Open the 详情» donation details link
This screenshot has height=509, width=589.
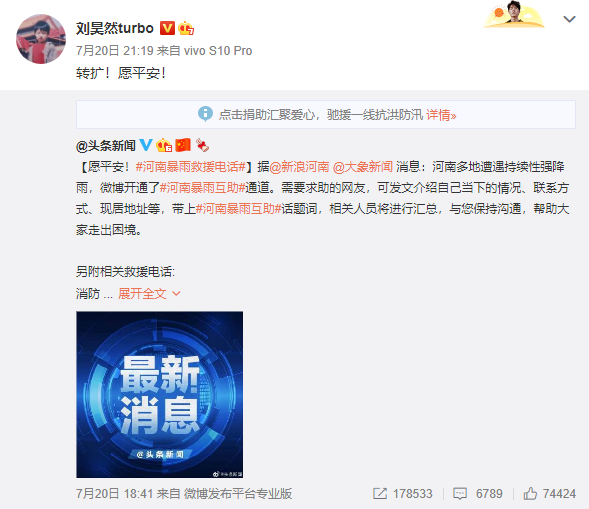(441, 115)
